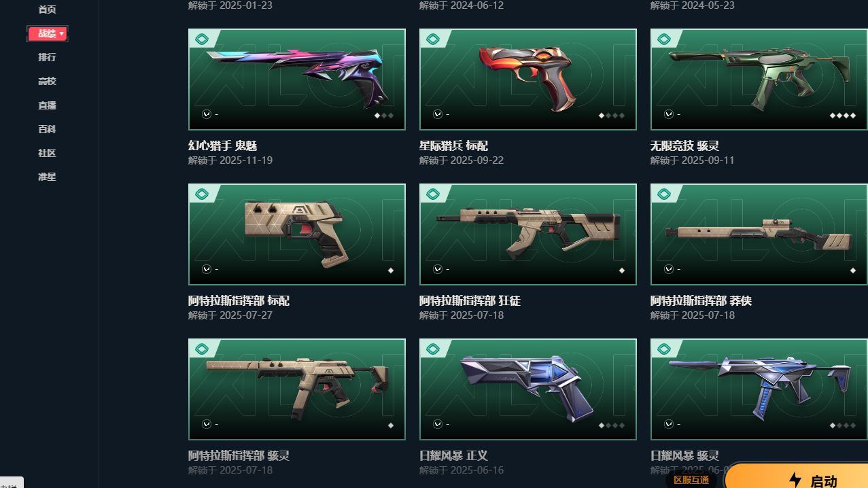Image resolution: width=868 pixels, height=488 pixels.
Task: Click the Valorant points icon on 阿特拉斯指挥部 标配 card
Action: click(x=207, y=269)
